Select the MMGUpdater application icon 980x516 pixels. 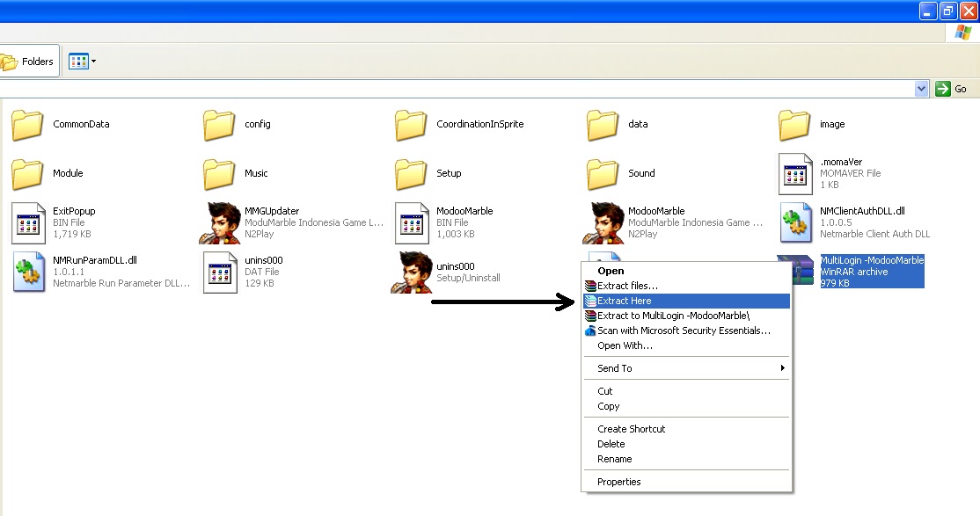[x=220, y=223]
